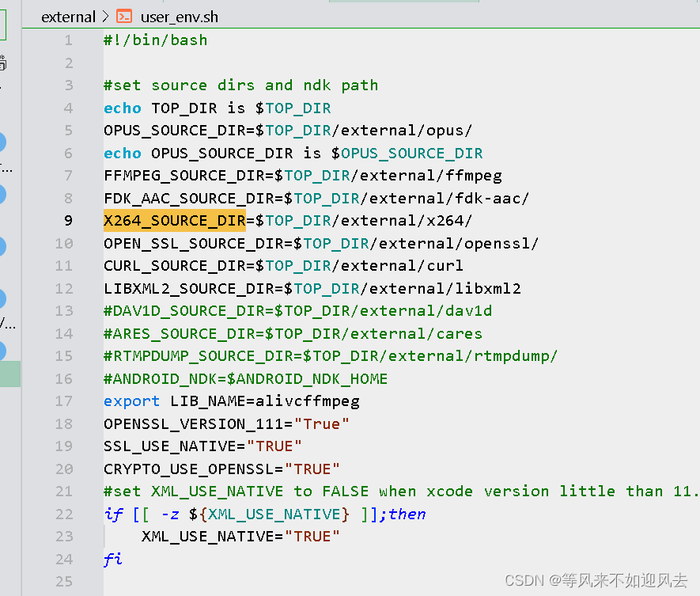
Task: Click the export keyword on line 17
Action: click(131, 400)
